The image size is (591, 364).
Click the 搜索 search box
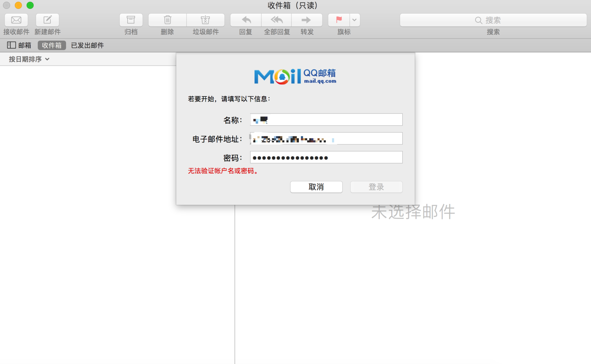493,20
